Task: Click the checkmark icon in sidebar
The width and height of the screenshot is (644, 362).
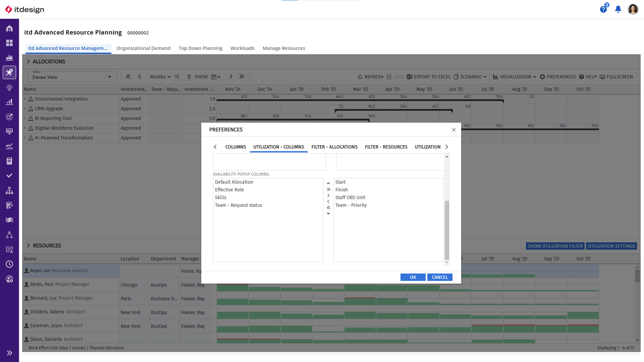Action: click(9, 176)
